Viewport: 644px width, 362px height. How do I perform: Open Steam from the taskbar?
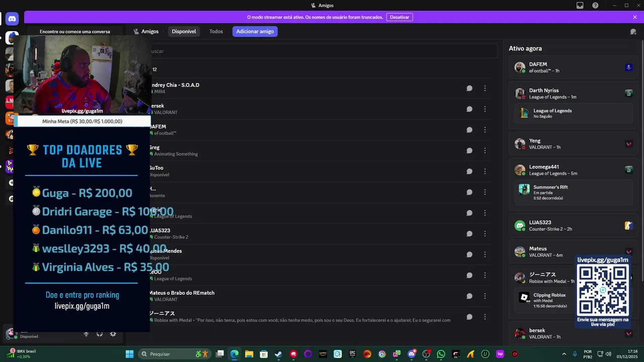(x=278, y=354)
